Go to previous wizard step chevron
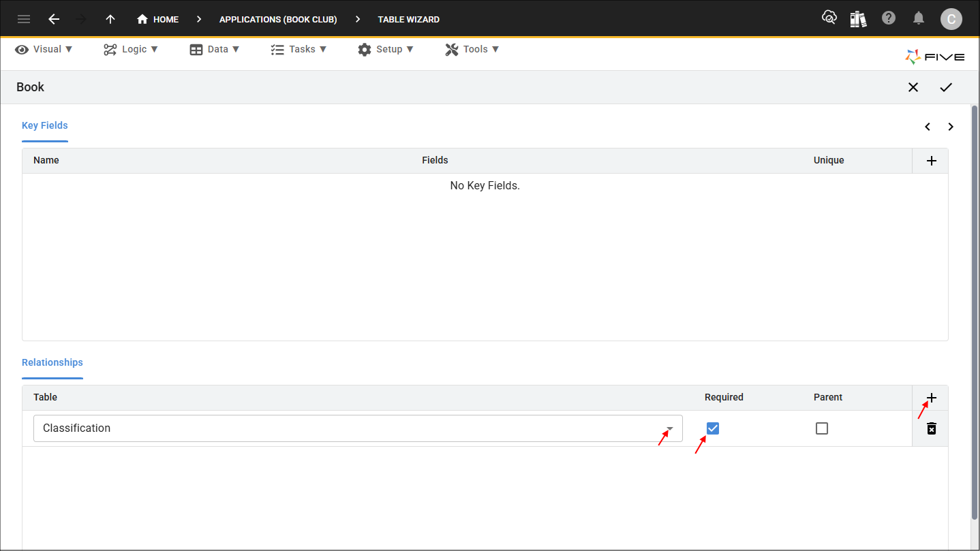980x551 pixels. 928,127
